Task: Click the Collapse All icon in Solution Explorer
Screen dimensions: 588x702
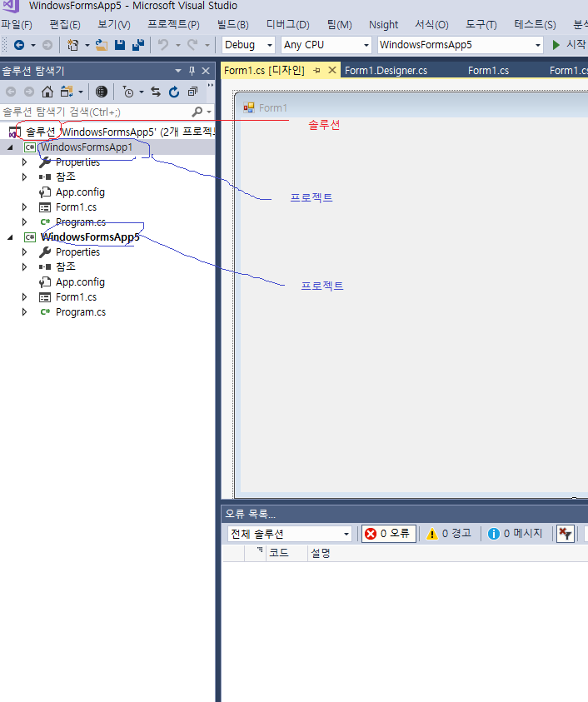Action: click(x=192, y=92)
